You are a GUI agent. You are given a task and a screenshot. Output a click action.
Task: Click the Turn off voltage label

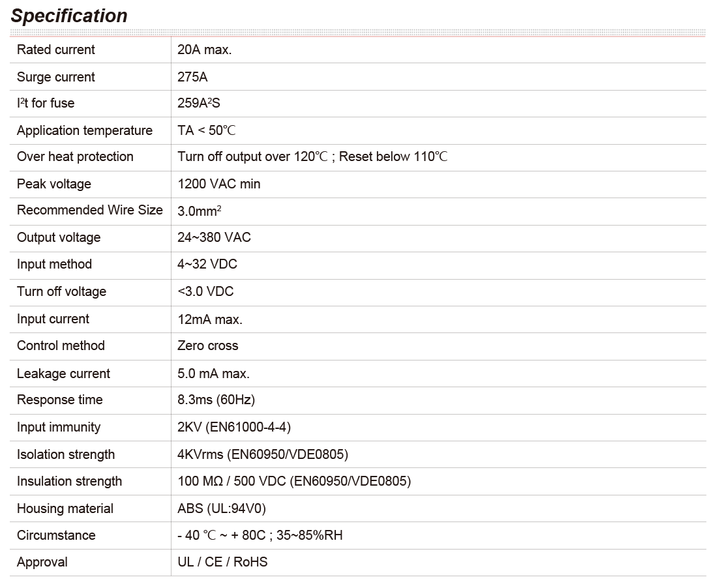tap(61, 291)
